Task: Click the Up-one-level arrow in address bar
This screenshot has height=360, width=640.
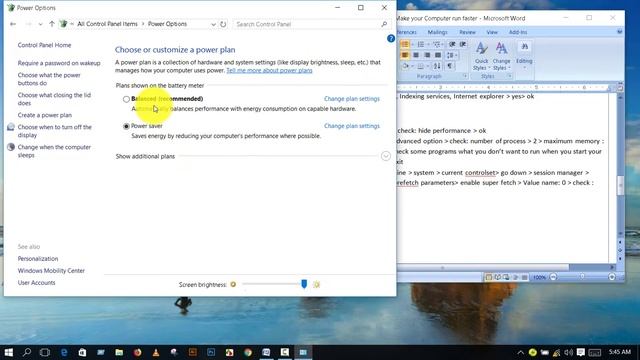Action: [x=51, y=24]
